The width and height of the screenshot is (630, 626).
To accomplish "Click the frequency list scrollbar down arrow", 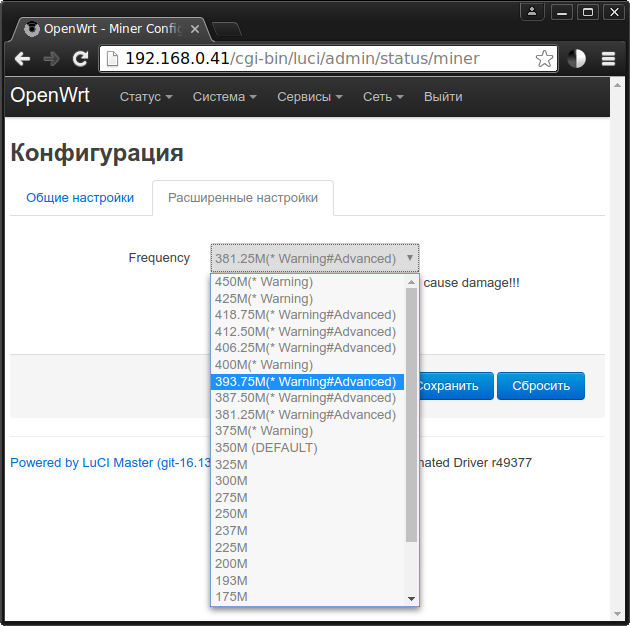I will [411, 598].
